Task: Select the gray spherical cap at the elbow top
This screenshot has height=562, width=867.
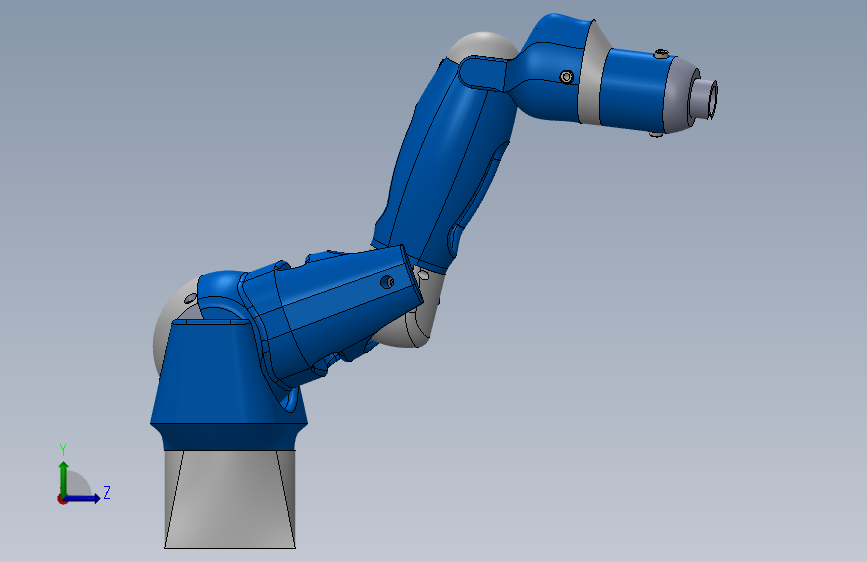Action: 483,45
